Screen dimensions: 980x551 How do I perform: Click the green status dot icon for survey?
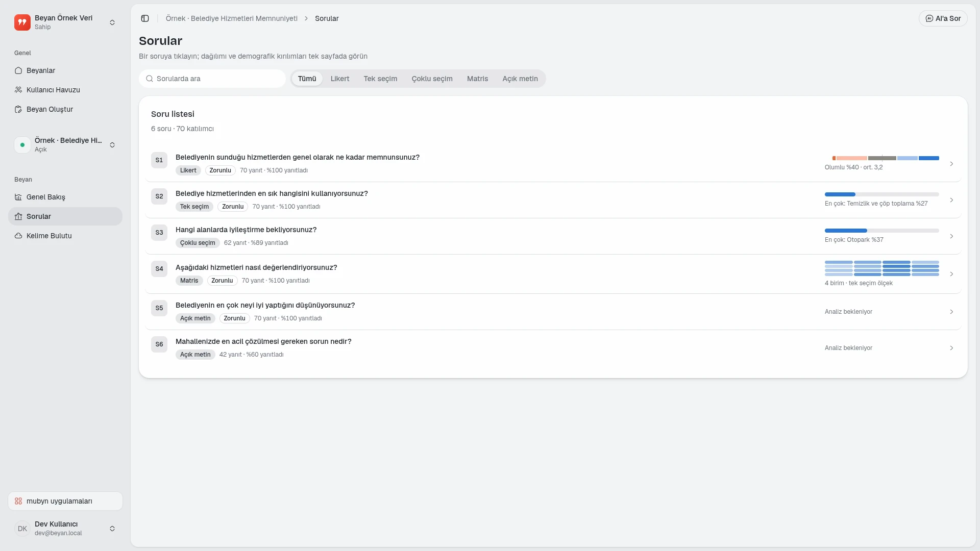click(22, 145)
